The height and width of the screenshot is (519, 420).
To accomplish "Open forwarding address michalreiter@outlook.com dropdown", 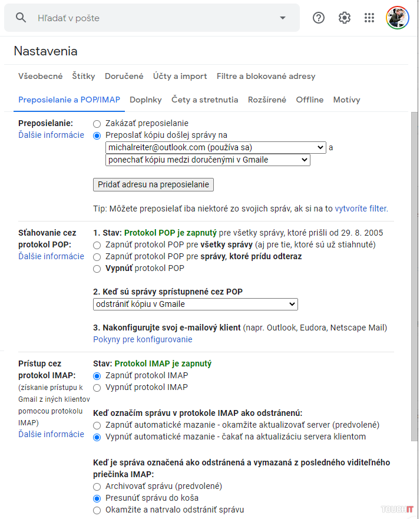I will (216, 147).
